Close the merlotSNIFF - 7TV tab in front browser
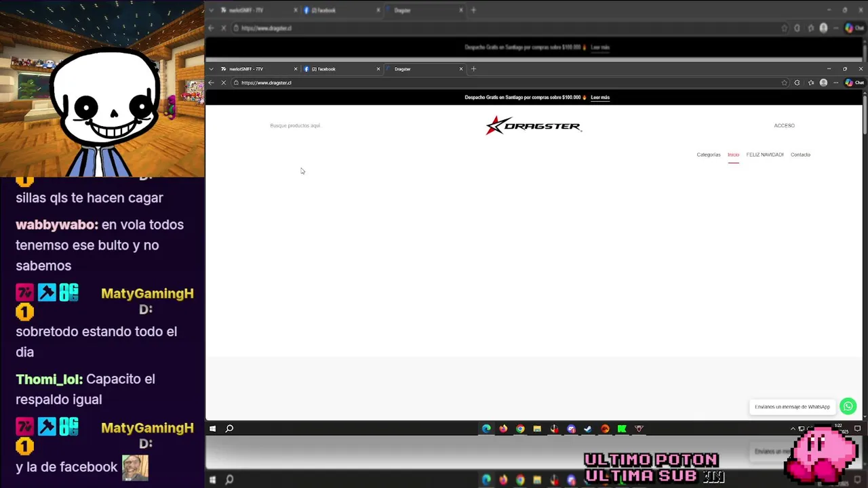Viewport: 868px width, 488px height. pos(296,68)
